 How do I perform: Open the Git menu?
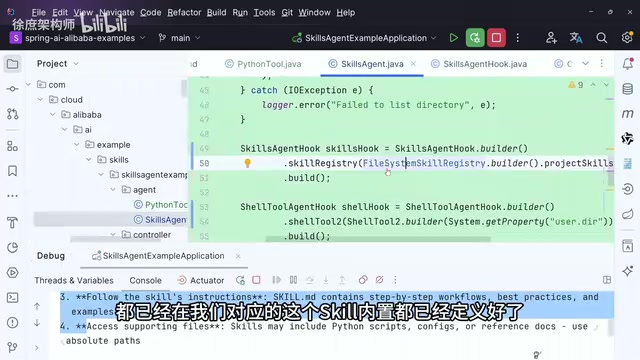click(x=287, y=13)
